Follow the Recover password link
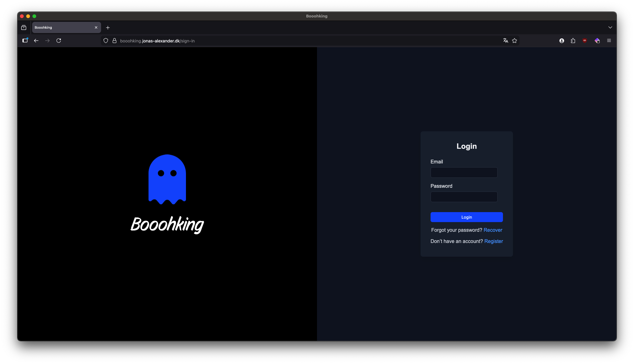The image size is (634, 364). tap(493, 230)
